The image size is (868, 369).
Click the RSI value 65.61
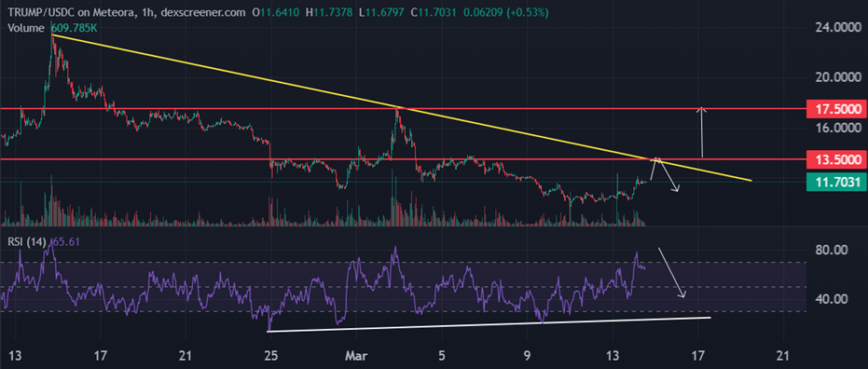click(65, 241)
